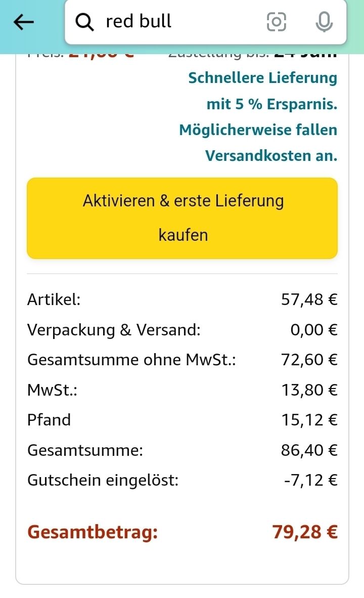Tap the 72,60 € net total value
The width and height of the screenshot is (364, 598).
[309, 360]
